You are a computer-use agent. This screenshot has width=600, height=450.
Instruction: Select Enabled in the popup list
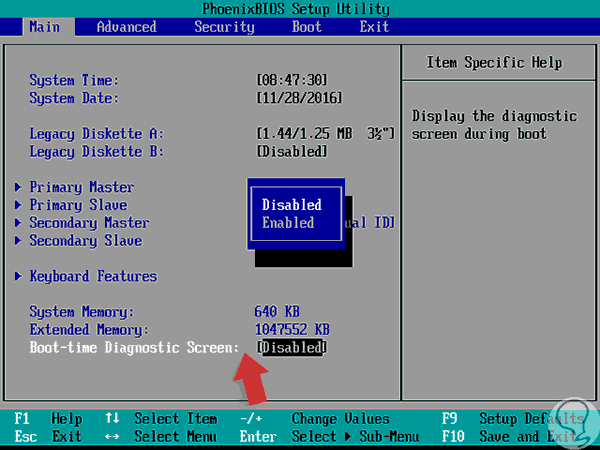click(x=288, y=223)
